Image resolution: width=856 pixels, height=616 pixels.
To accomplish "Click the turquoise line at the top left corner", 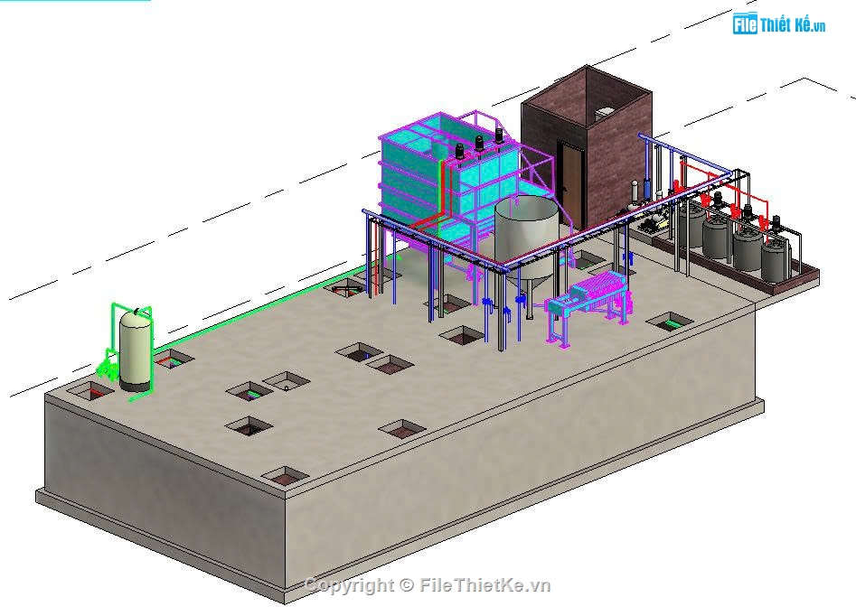I will tap(72, 5).
